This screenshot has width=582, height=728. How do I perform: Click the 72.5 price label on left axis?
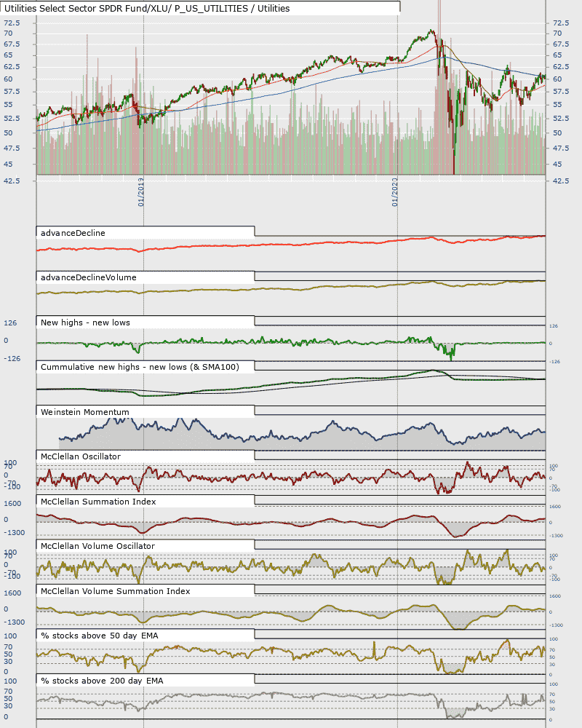tap(12, 23)
